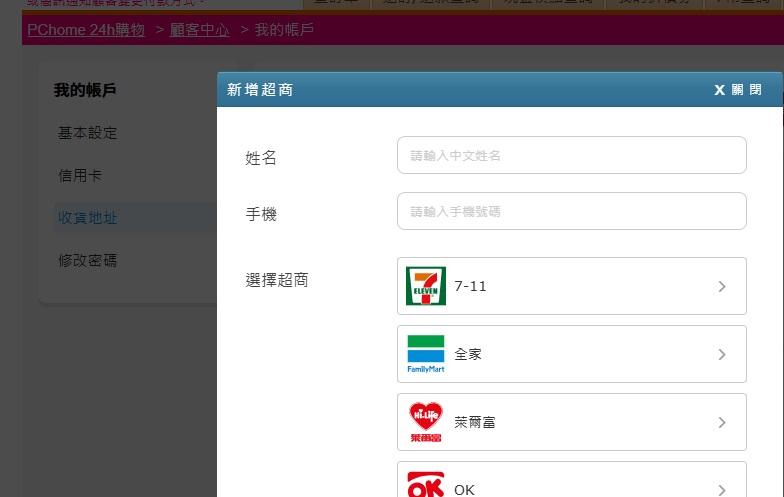This screenshot has width=784, height=497.
Task: Click 我的帳戶 breadcrumb text
Action: pyautogui.click(x=284, y=30)
